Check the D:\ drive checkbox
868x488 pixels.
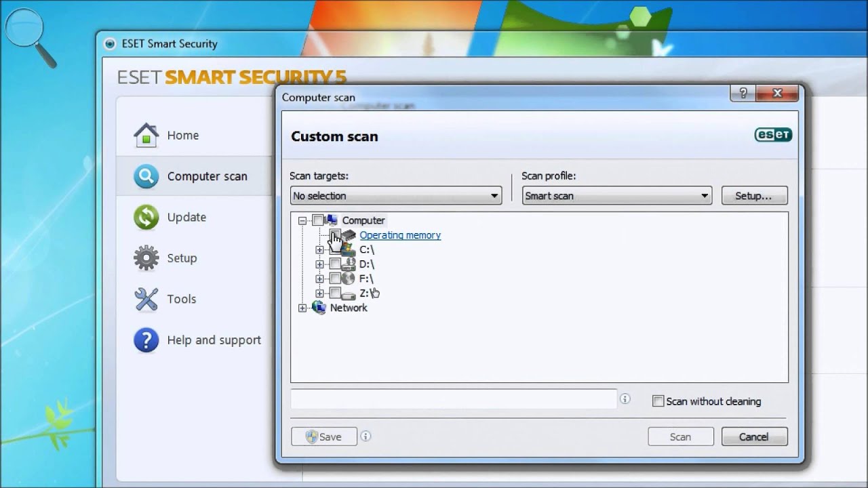pyautogui.click(x=335, y=264)
